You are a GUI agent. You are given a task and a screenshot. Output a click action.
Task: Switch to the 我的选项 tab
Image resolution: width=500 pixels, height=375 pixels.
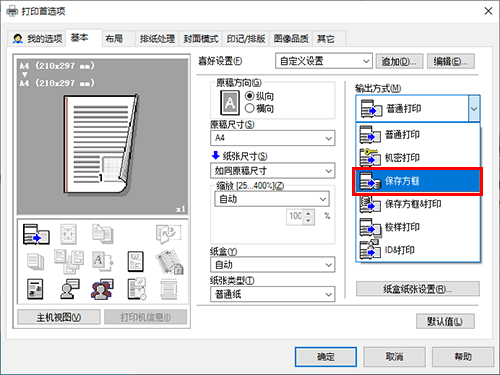(x=37, y=39)
